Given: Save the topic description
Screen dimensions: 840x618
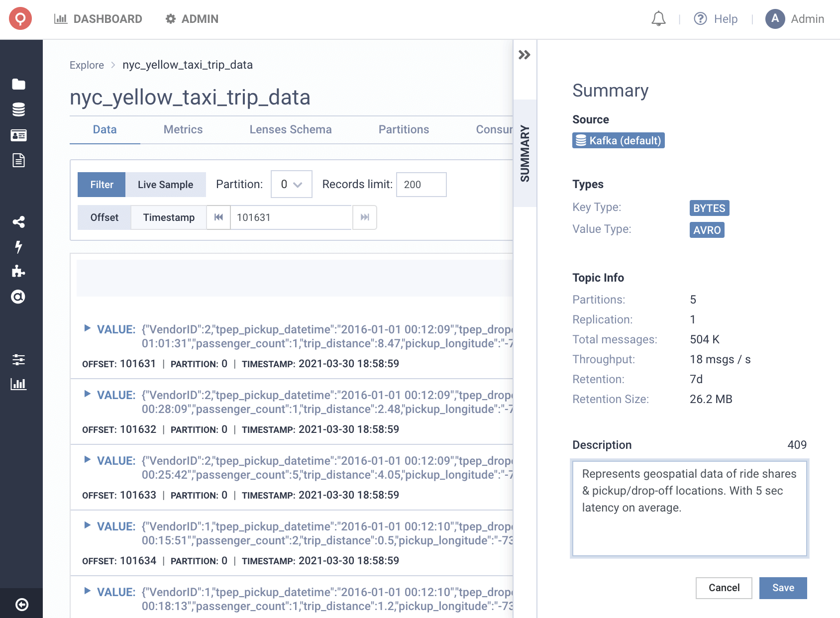Looking at the screenshot, I should coord(782,588).
